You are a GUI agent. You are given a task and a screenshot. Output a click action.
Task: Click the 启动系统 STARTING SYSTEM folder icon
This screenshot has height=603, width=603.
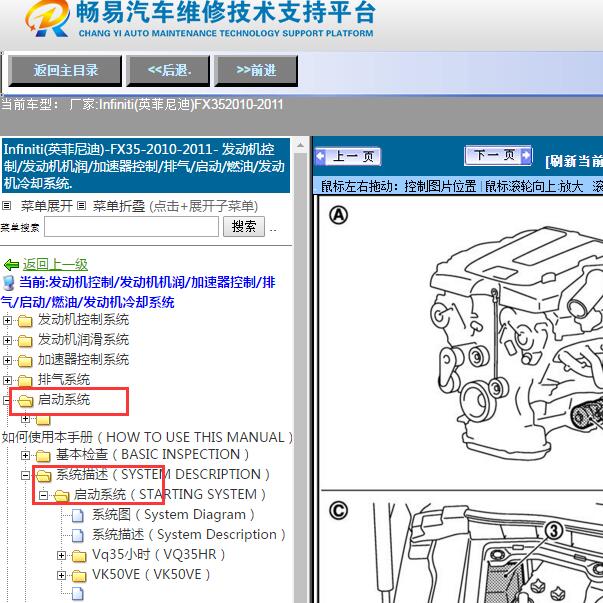point(62,496)
